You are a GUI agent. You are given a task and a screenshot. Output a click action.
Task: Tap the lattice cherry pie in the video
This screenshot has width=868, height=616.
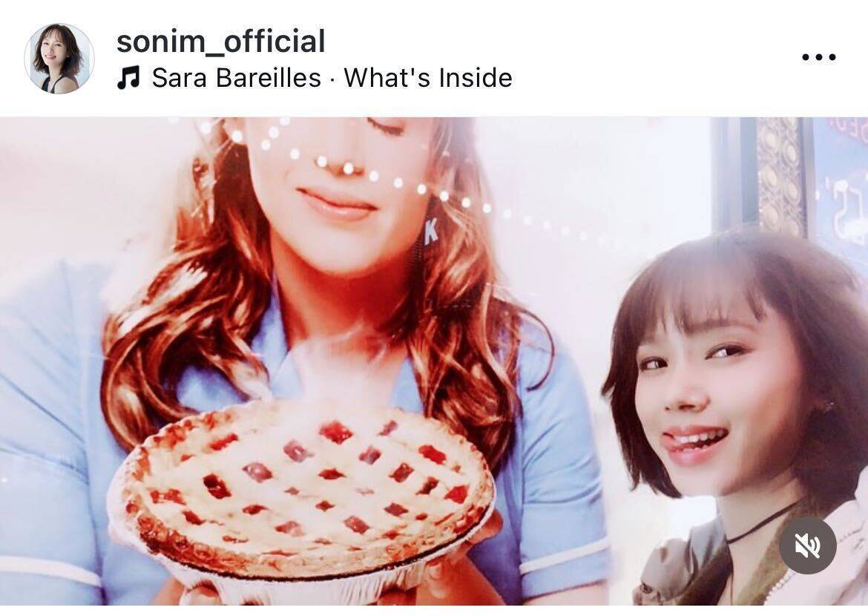point(302,488)
